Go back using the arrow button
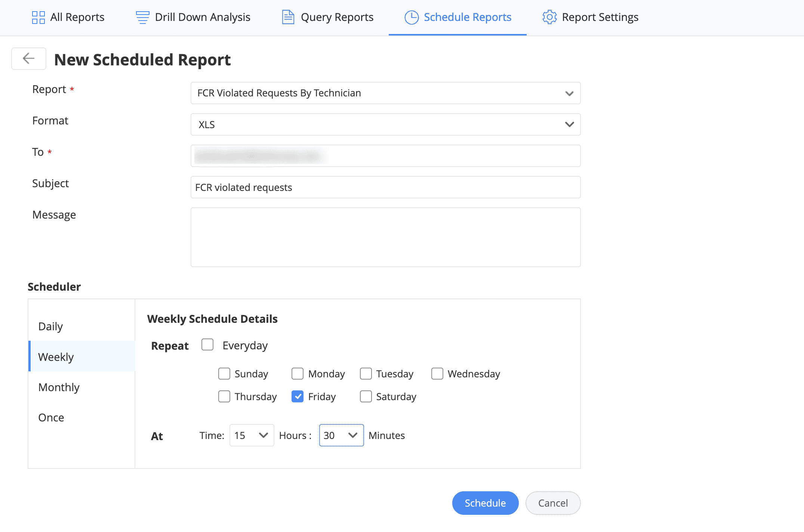The image size is (804, 532). point(29,59)
